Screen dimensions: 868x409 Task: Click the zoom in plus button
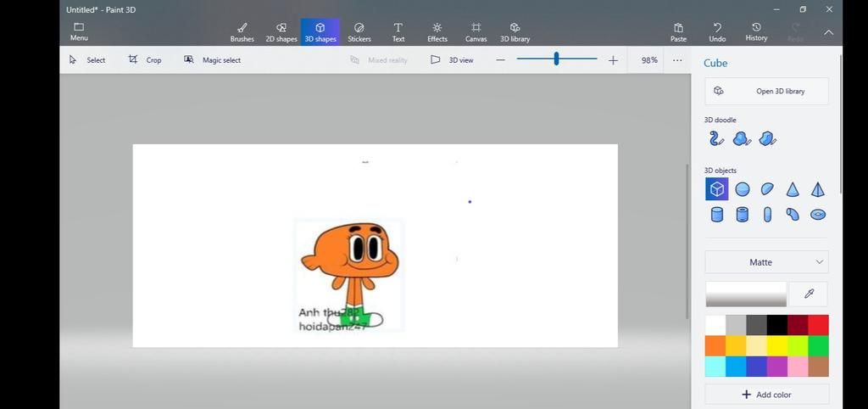[613, 60]
